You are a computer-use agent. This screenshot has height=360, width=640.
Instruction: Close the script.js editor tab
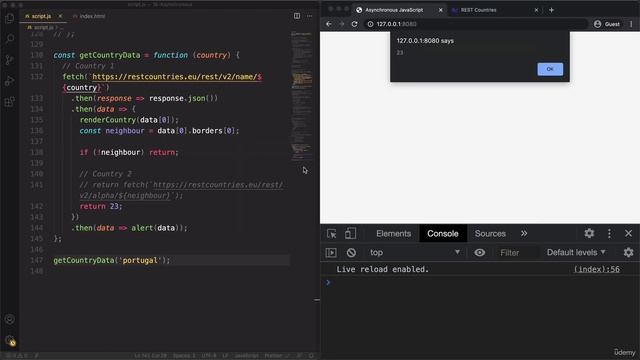click(x=60, y=16)
